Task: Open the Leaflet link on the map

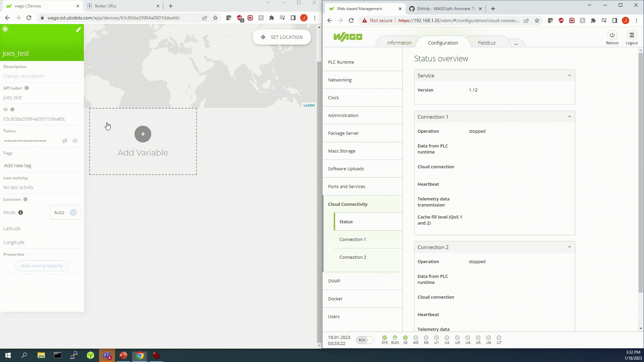Action: [309, 105]
